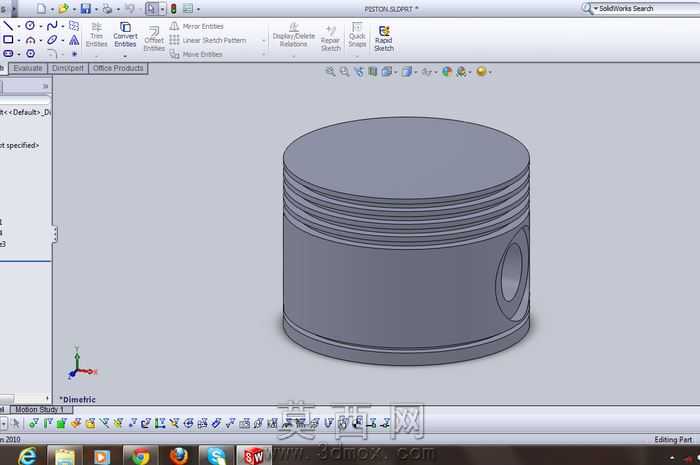Toggle the Filter Edges selection filter

click(x=47, y=423)
